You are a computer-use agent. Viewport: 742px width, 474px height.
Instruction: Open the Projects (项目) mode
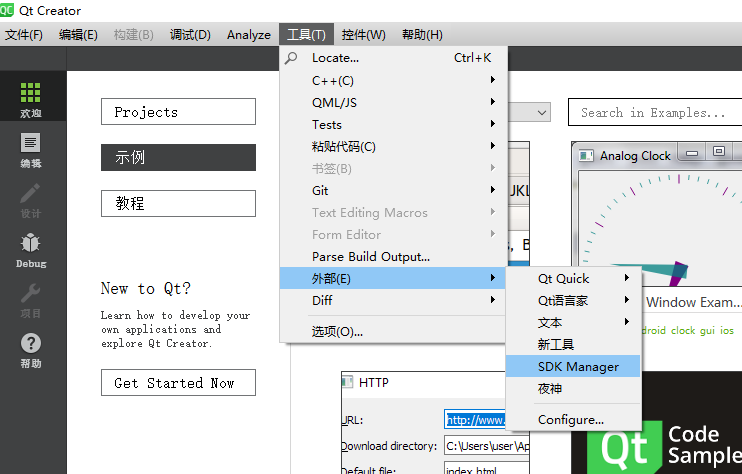[31, 300]
